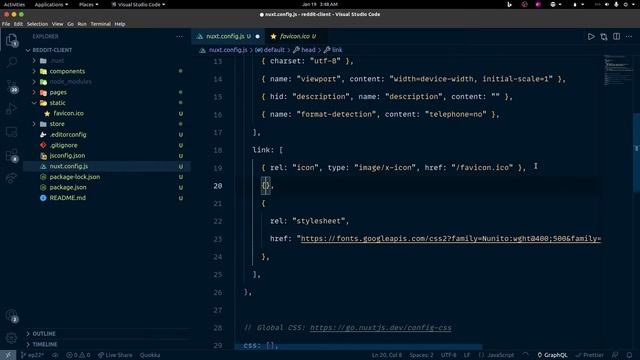Open the Live Share activity icon
Image resolution: width=640 pixels, height=360 pixels.
[11, 178]
